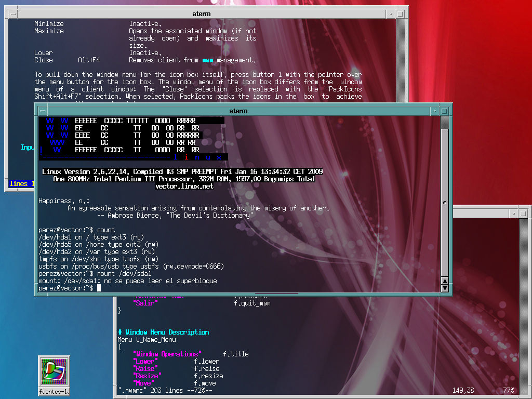The image size is (532, 399).
Task: Click the "One 800MHz Intel Pentium III Processor" line
Action: (184, 179)
